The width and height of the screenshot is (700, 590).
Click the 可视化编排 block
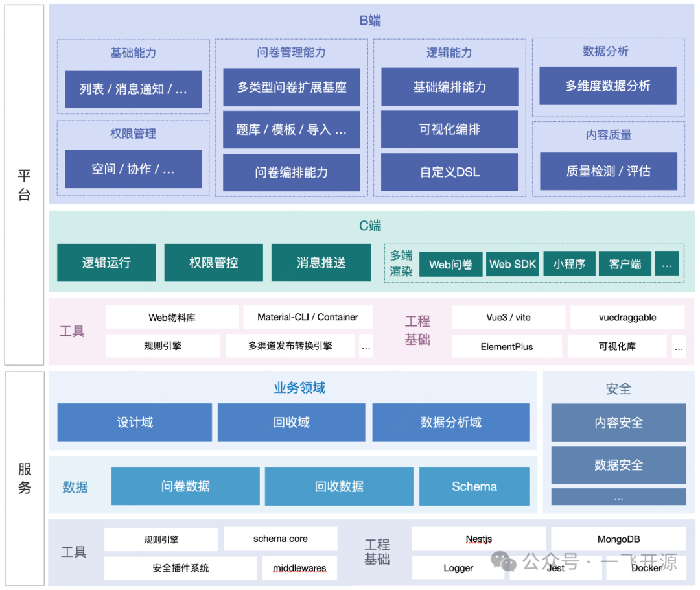click(x=450, y=129)
